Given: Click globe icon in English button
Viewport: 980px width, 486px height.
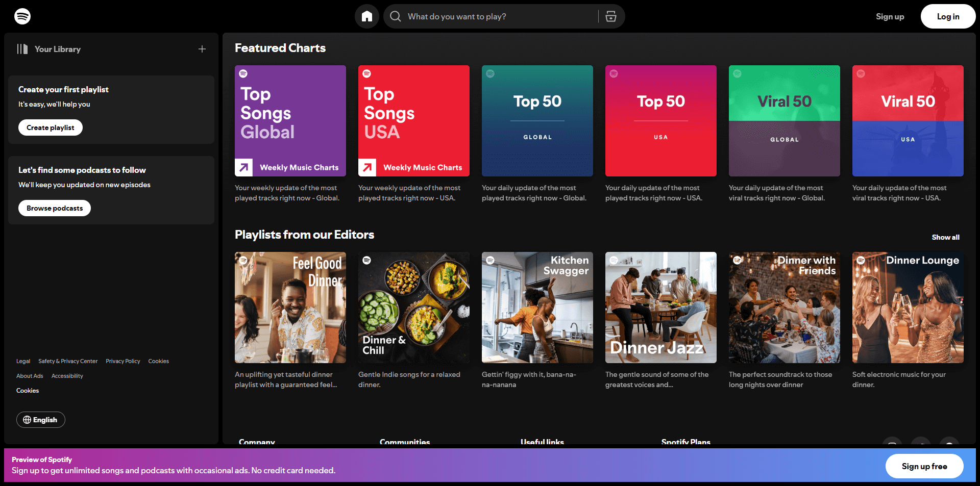Looking at the screenshot, I should (27, 420).
